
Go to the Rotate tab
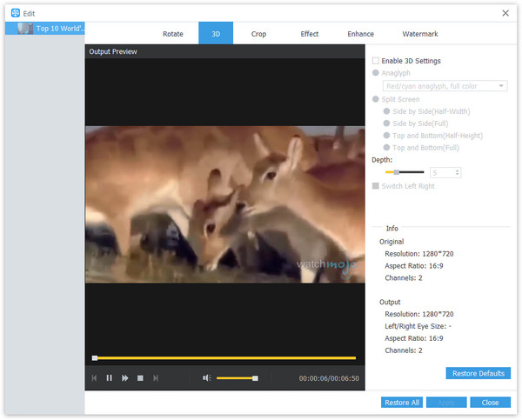pos(173,34)
